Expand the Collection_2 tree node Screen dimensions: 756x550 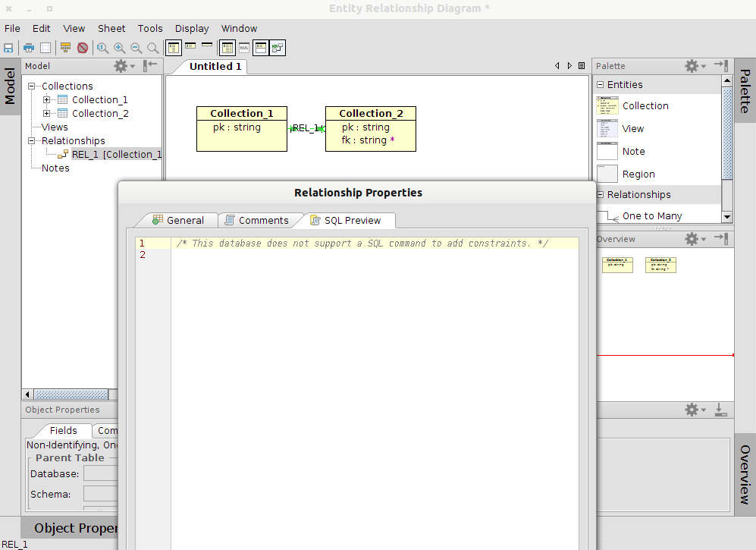tap(47, 113)
